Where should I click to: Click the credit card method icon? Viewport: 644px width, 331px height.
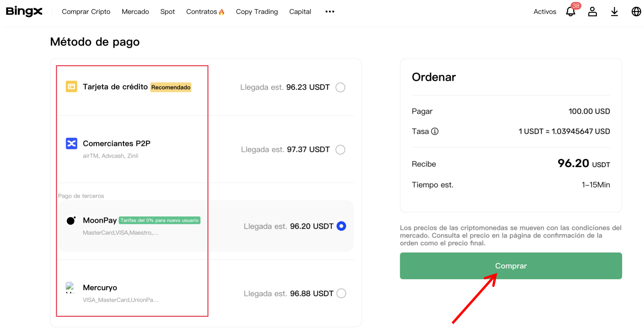[71, 86]
